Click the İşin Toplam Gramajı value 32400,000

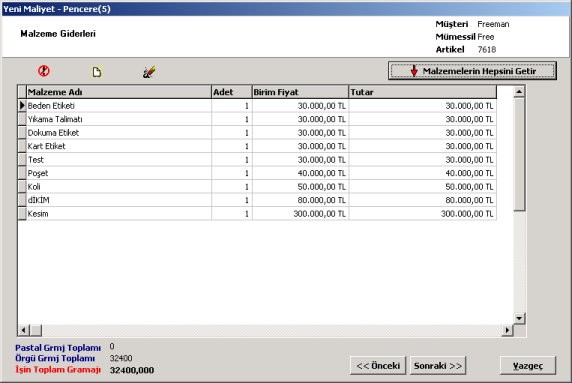point(132,370)
